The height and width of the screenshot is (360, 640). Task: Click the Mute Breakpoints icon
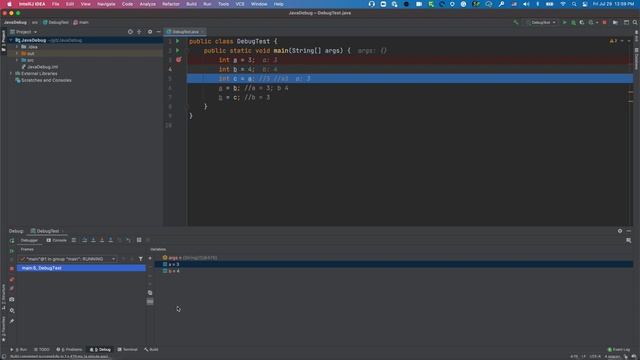tap(12, 289)
